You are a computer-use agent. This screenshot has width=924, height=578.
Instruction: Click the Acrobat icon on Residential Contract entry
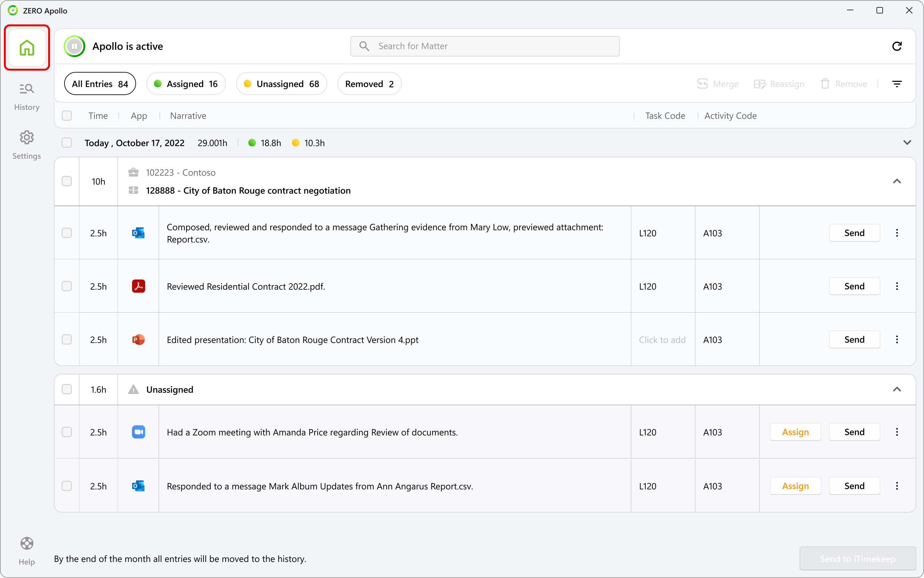(x=138, y=286)
